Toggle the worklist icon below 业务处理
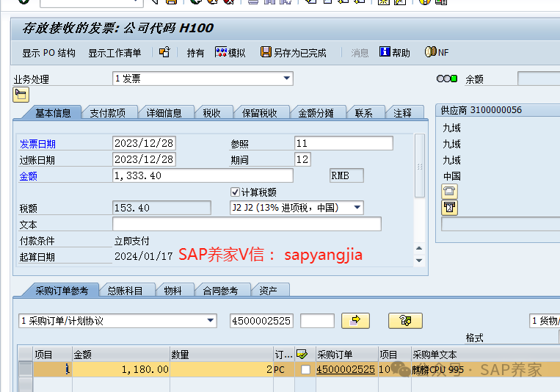The image size is (560, 392). 21,95
